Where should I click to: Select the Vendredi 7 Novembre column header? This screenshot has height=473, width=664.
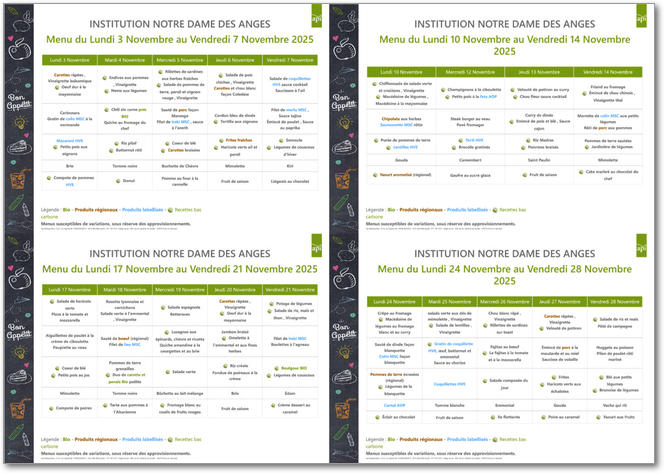(x=289, y=60)
